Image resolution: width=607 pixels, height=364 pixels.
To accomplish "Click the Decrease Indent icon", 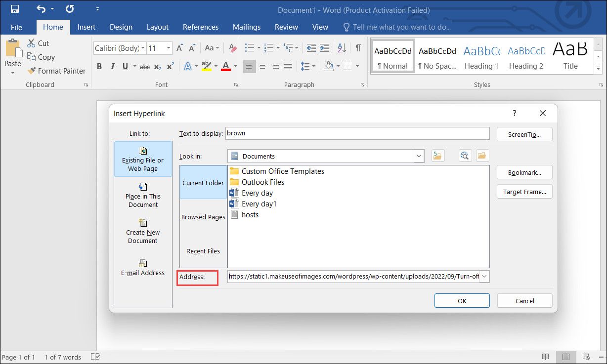I will (311, 48).
